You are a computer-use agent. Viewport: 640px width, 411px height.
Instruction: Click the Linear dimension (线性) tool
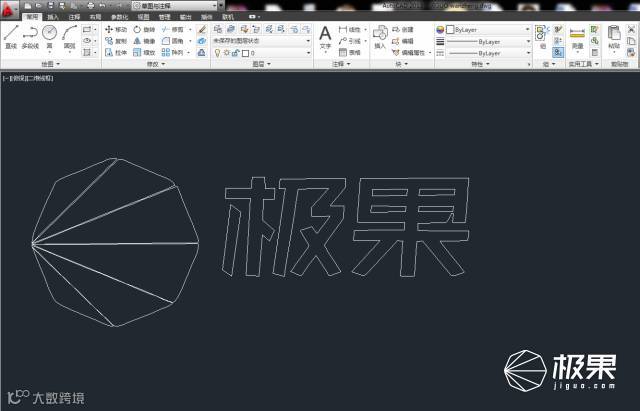(350, 29)
